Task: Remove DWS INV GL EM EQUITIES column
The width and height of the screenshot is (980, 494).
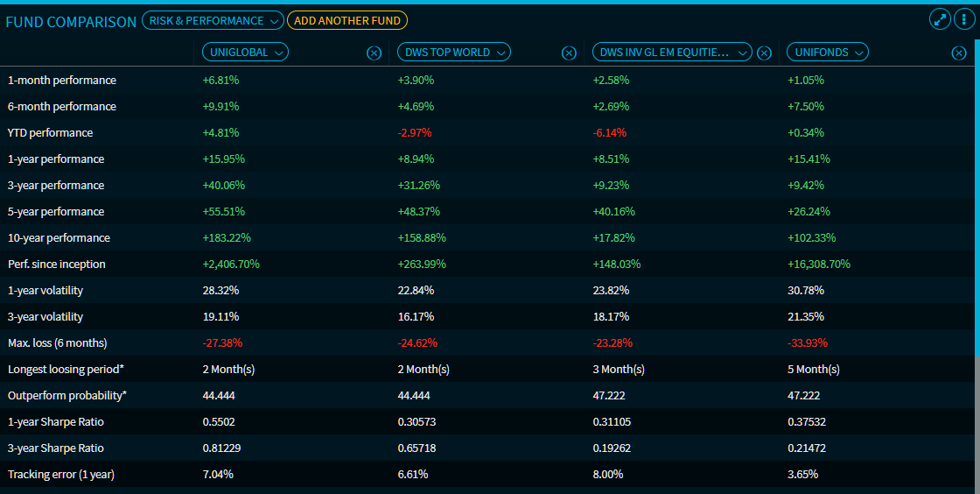Action: (764, 53)
